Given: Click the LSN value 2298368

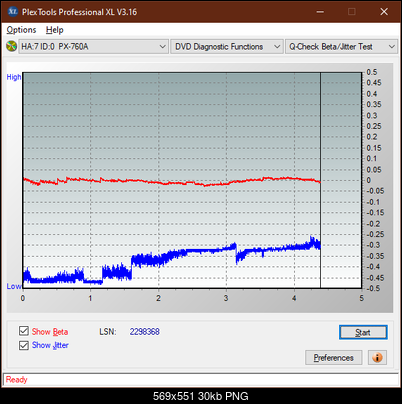Looking at the screenshot, I should click(145, 332).
